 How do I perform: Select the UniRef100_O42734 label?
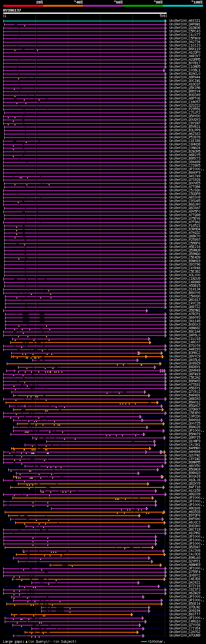click(185, 42)
